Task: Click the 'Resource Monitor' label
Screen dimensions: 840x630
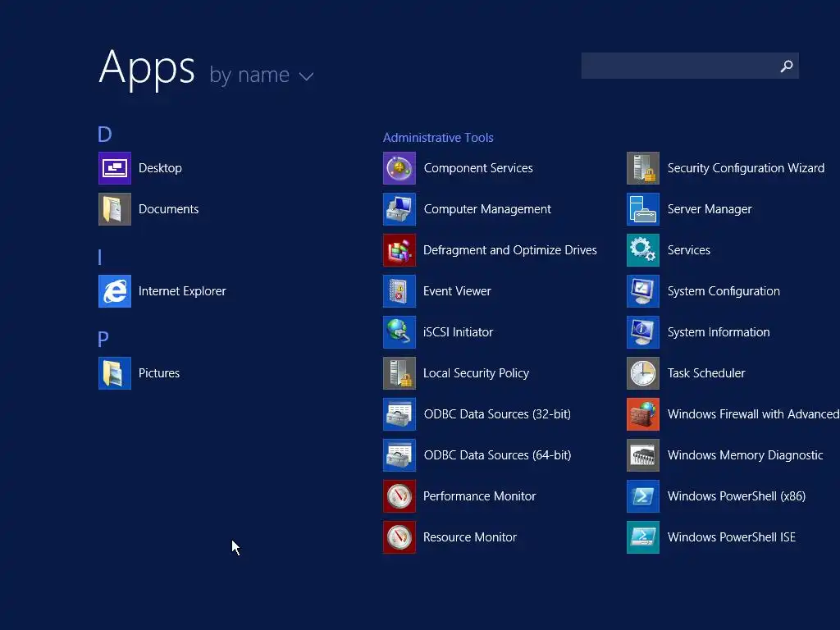Action: click(x=470, y=536)
